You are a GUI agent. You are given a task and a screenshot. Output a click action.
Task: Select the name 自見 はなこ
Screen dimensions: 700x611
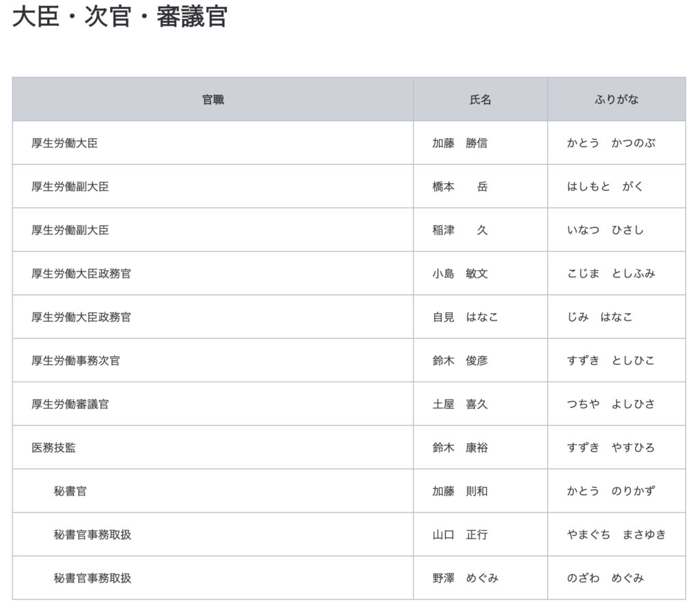tap(465, 317)
